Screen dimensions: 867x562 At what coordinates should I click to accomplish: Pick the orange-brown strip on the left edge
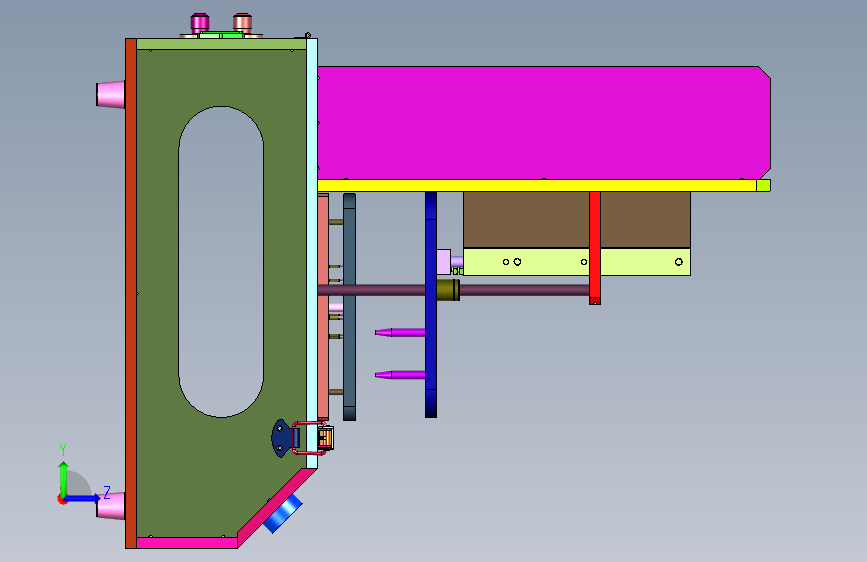coord(130,293)
